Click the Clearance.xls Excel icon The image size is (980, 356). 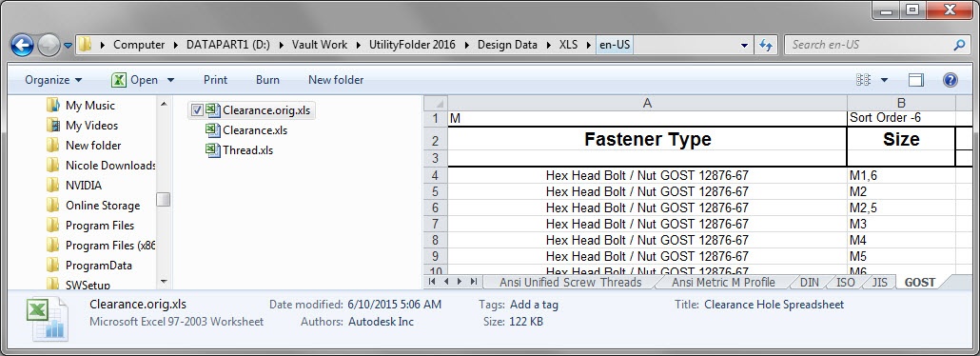coord(213,130)
